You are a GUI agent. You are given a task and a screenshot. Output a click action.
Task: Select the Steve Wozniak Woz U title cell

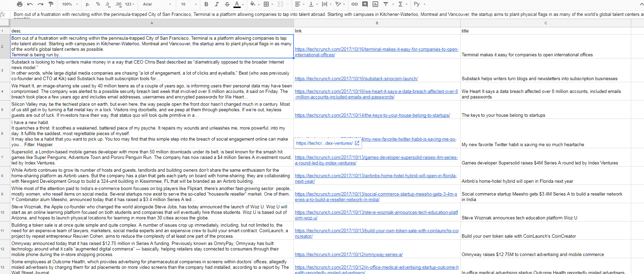click(546, 212)
